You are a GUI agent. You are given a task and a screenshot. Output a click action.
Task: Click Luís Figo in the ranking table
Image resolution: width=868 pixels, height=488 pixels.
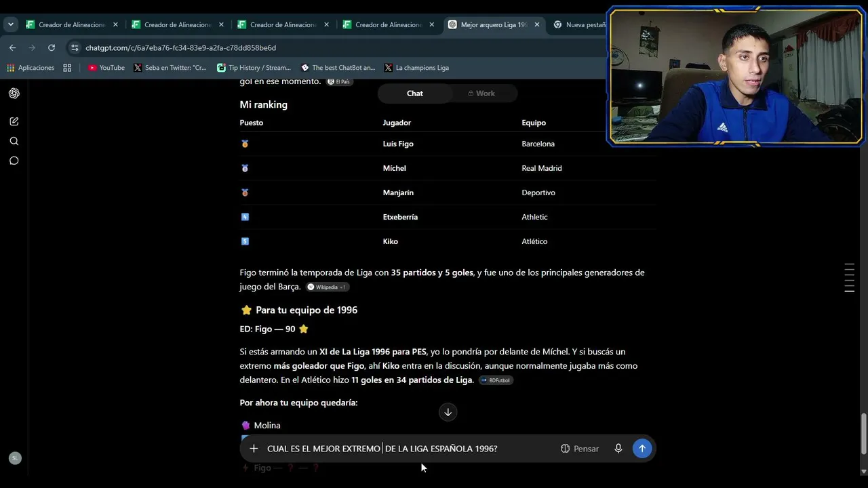(398, 144)
